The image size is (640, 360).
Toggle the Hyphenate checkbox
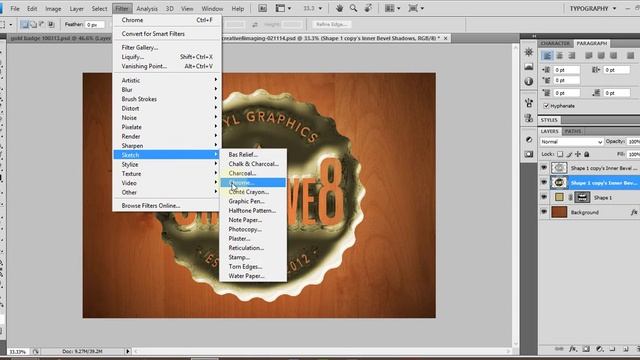546,106
